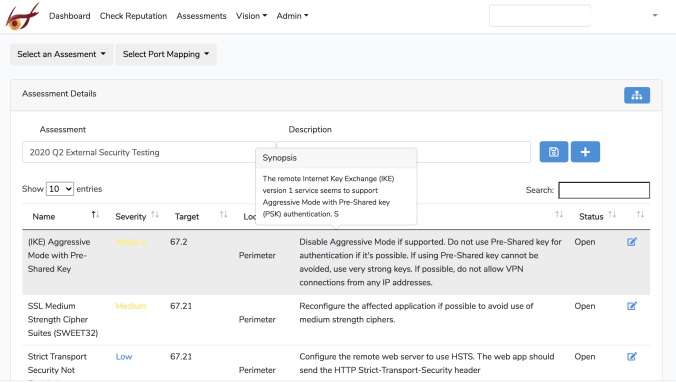Click the blue save disk icon
The height and width of the screenshot is (383, 676).
pyautogui.click(x=554, y=152)
